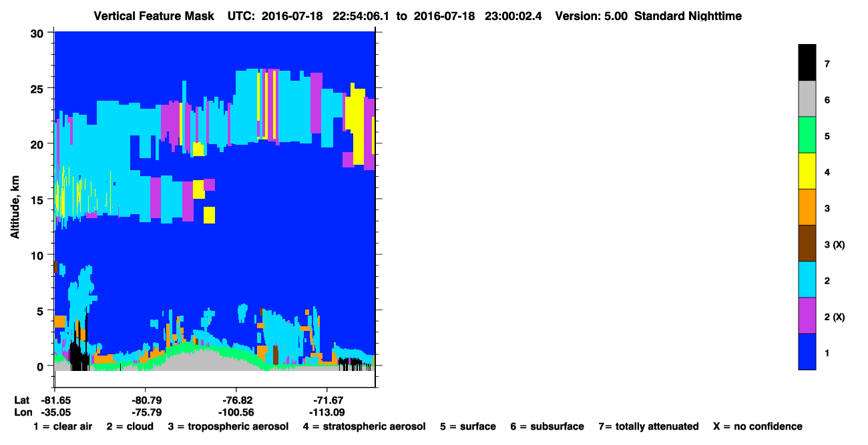The width and height of the screenshot is (868, 445).
Task: Click the altitude tick label '20'
Action: click(39, 143)
